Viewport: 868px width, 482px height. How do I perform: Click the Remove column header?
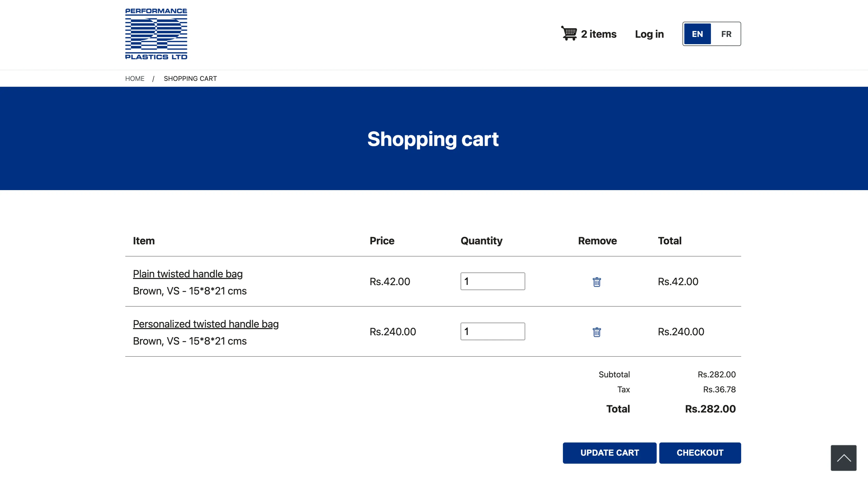tap(597, 241)
